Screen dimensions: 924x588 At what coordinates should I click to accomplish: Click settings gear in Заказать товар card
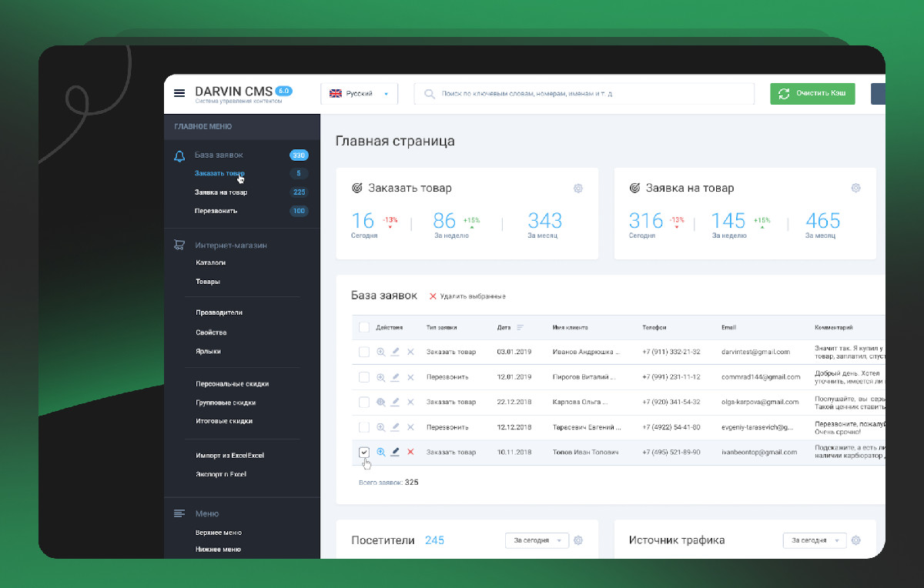pyautogui.click(x=578, y=189)
